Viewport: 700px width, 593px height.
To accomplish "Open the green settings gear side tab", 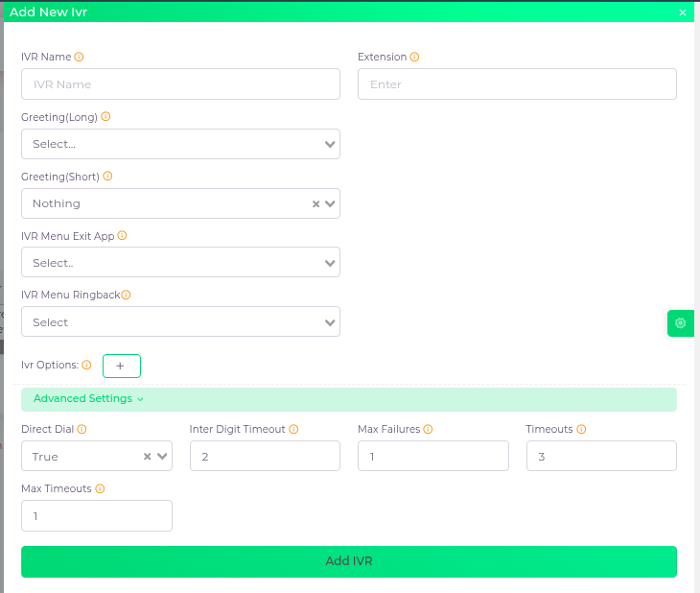I will coord(680,323).
